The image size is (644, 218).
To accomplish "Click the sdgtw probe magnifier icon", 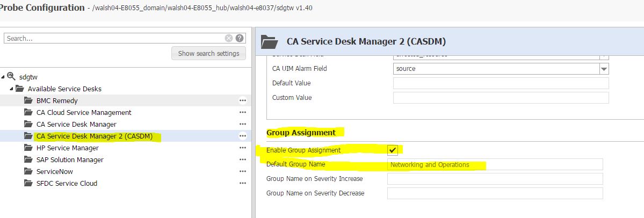I will [11, 76].
